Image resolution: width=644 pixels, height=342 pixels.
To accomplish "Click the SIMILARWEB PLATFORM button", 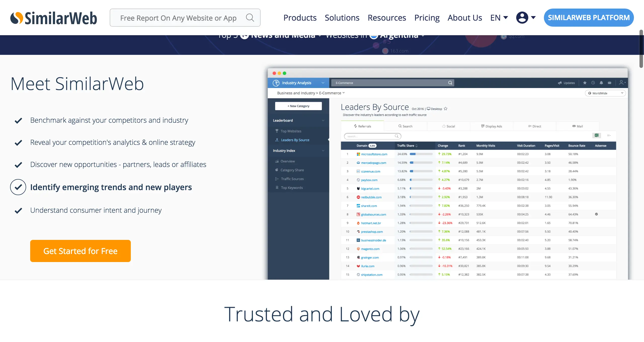I will 589,18.
